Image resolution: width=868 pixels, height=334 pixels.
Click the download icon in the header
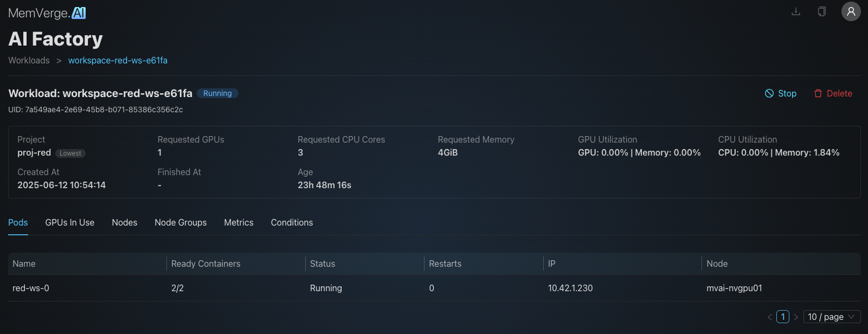pyautogui.click(x=796, y=11)
